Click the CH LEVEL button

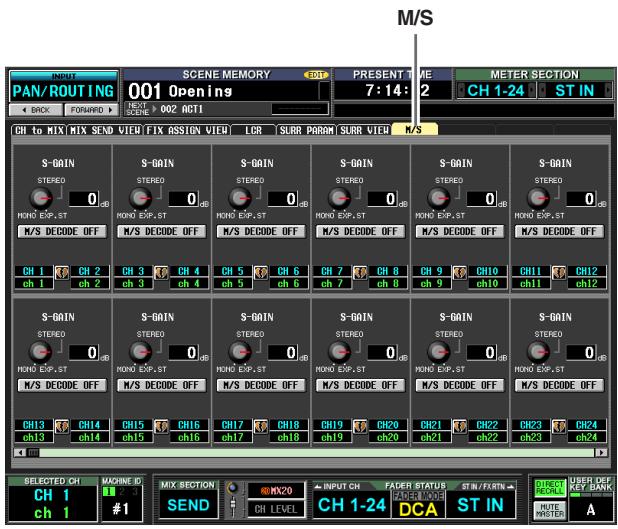276,509
